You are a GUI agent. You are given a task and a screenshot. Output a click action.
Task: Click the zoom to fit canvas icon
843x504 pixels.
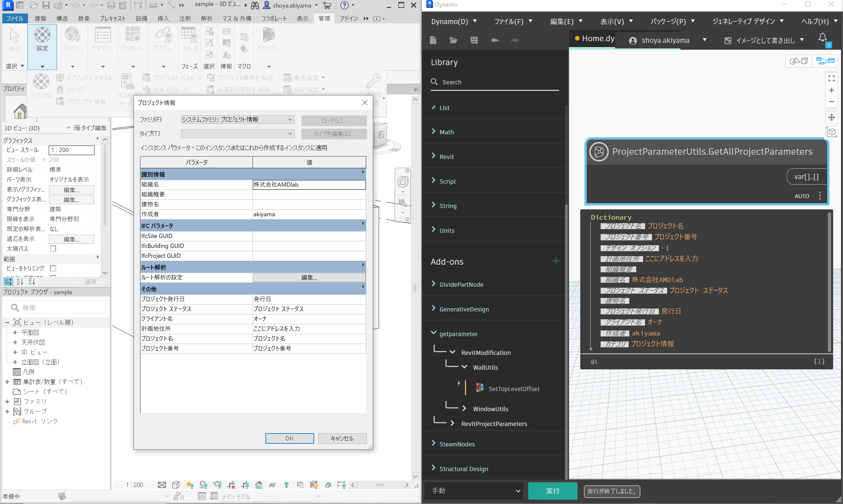pos(831,78)
